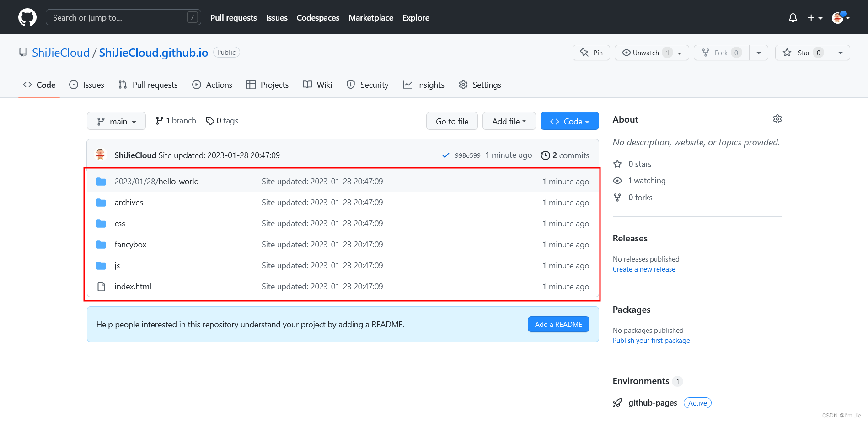868x422 pixels.
Task: View the 2 commits history
Action: click(565, 155)
